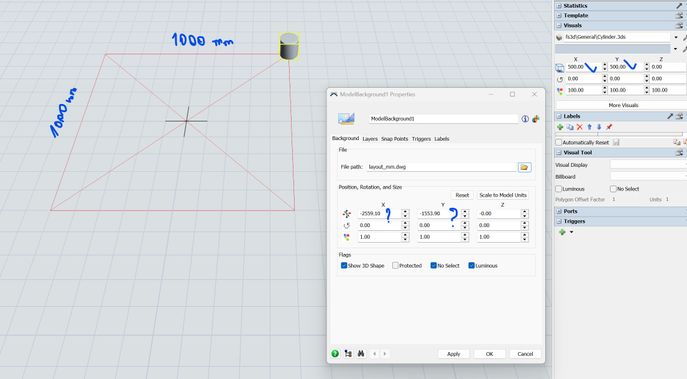The image size is (687, 379).
Task: Collapse the Labels section
Action: (x=559, y=116)
